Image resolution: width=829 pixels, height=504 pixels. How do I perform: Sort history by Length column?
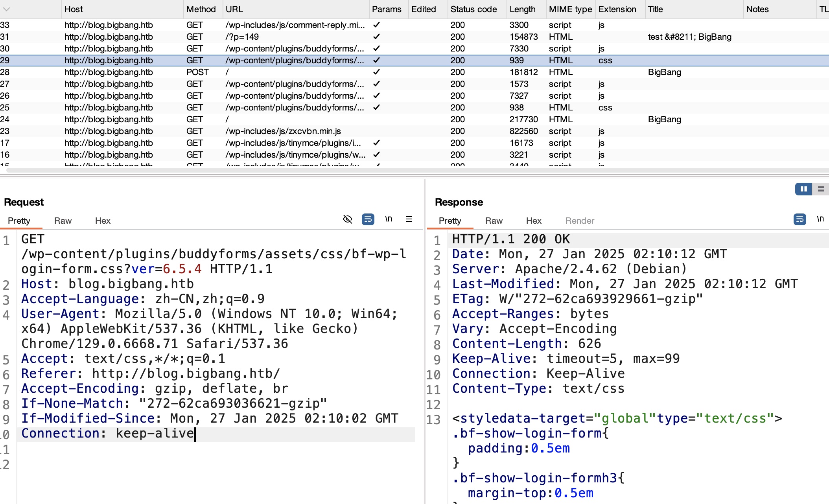(x=522, y=9)
